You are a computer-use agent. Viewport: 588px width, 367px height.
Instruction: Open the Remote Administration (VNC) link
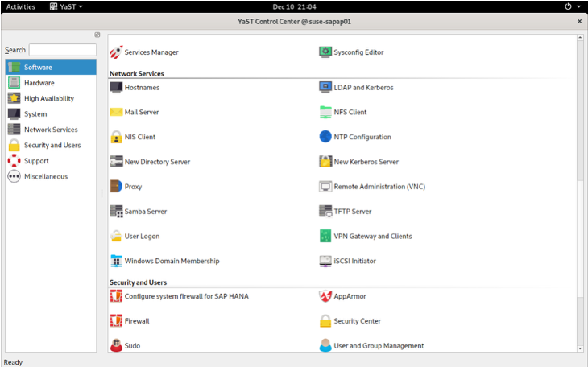379,187
